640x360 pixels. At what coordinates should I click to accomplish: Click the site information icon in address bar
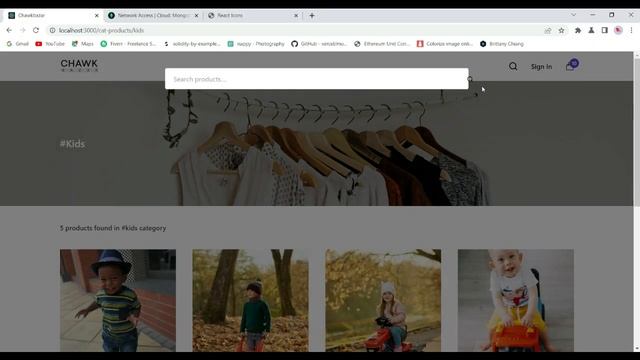point(52,30)
